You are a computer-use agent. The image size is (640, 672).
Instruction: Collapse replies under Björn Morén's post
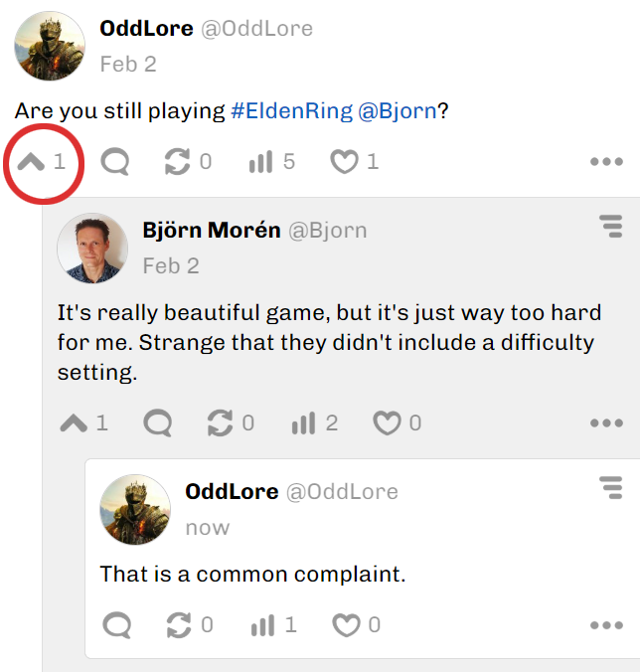[75, 423]
